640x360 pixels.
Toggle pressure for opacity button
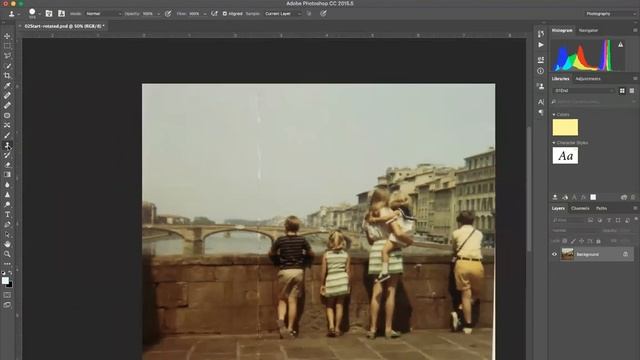click(168, 13)
